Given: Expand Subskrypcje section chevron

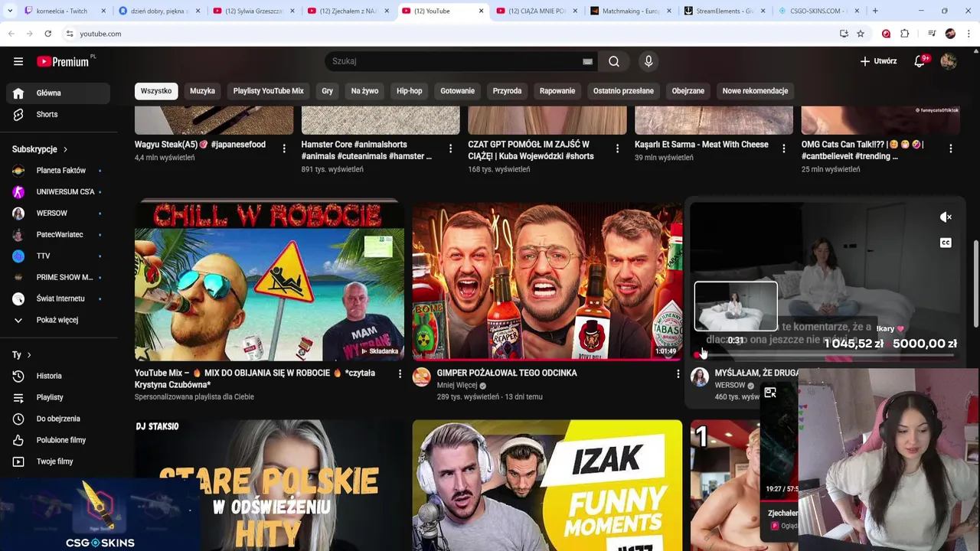Looking at the screenshot, I should (x=65, y=149).
